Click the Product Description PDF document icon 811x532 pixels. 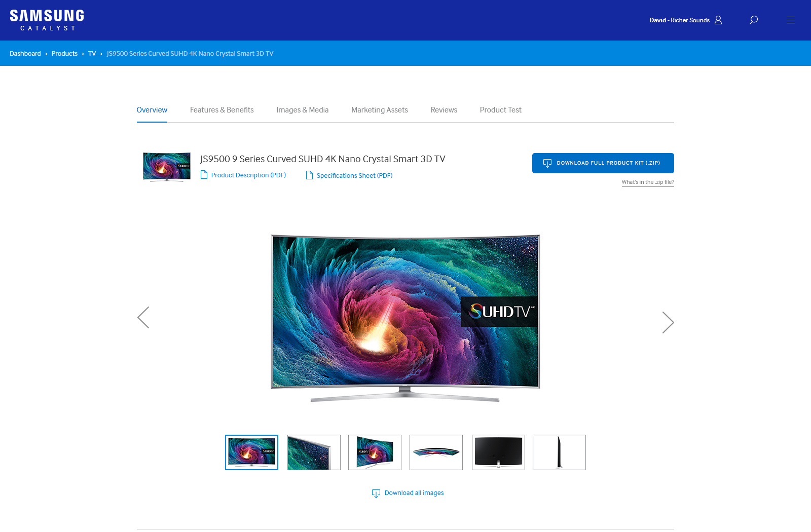pyautogui.click(x=204, y=175)
